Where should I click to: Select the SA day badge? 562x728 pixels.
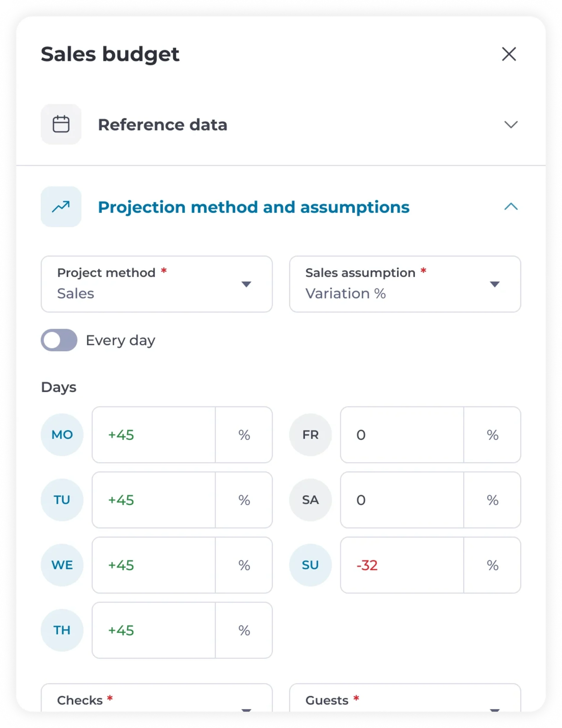(x=310, y=500)
